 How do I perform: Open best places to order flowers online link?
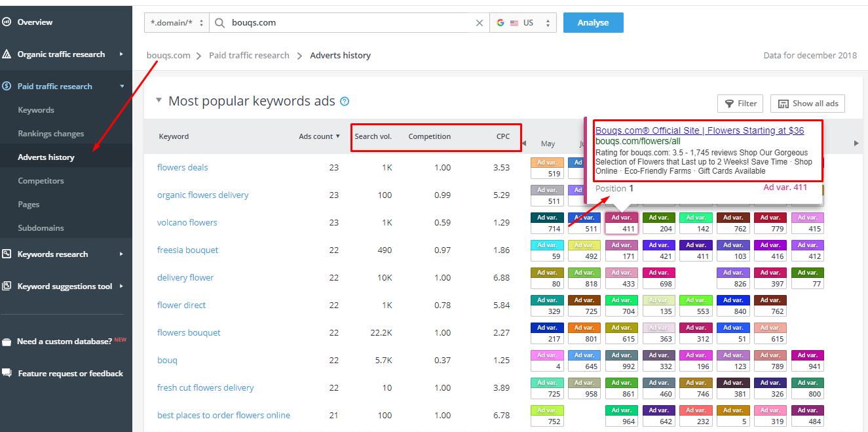pyautogui.click(x=224, y=416)
